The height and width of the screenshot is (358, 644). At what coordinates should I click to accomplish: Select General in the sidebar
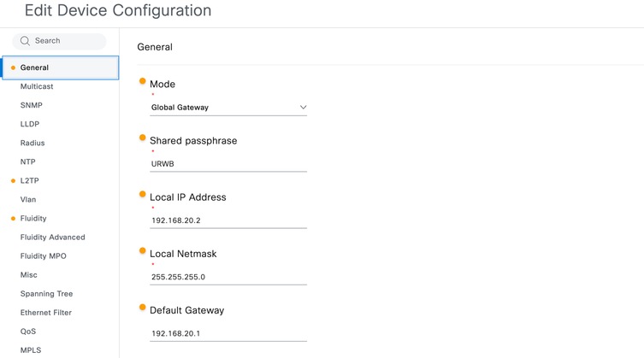(x=61, y=67)
